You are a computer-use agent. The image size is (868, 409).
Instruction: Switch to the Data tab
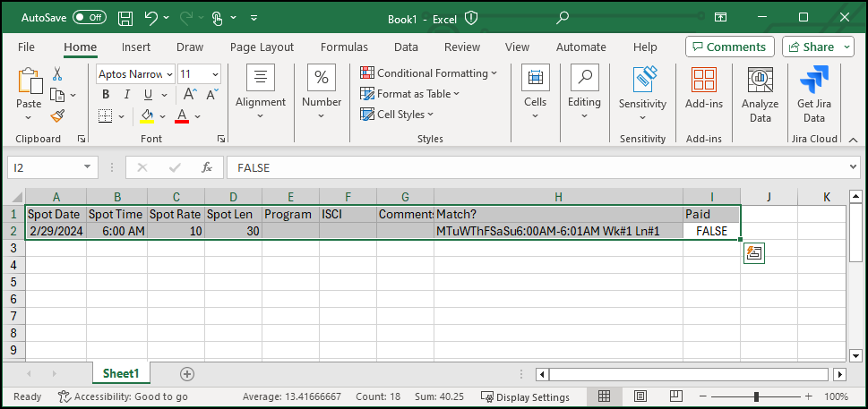coord(406,47)
